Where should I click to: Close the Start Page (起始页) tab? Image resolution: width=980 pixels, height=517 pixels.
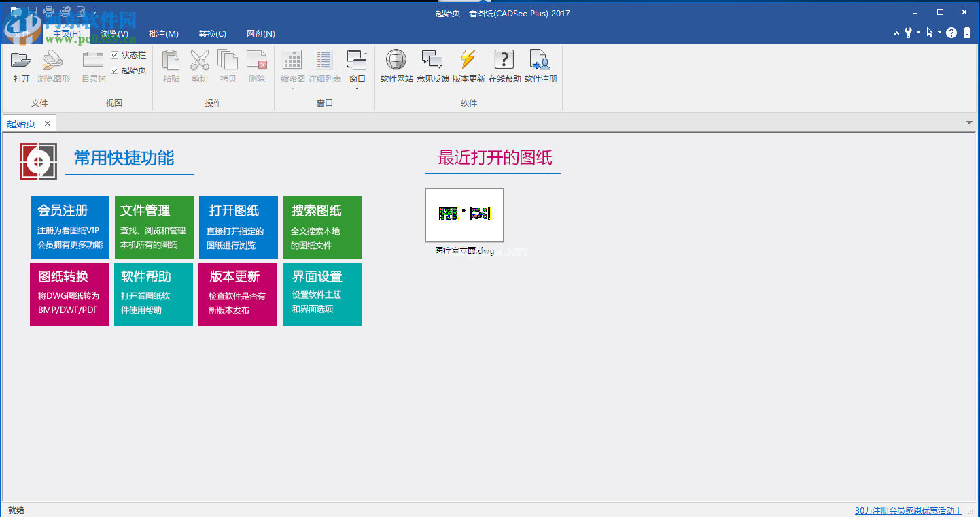(x=48, y=124)
